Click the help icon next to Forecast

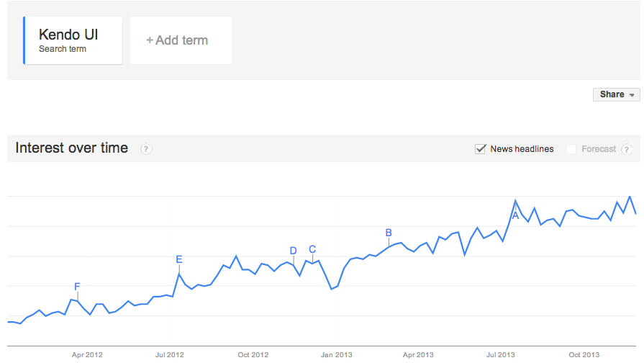click(626, 149)
